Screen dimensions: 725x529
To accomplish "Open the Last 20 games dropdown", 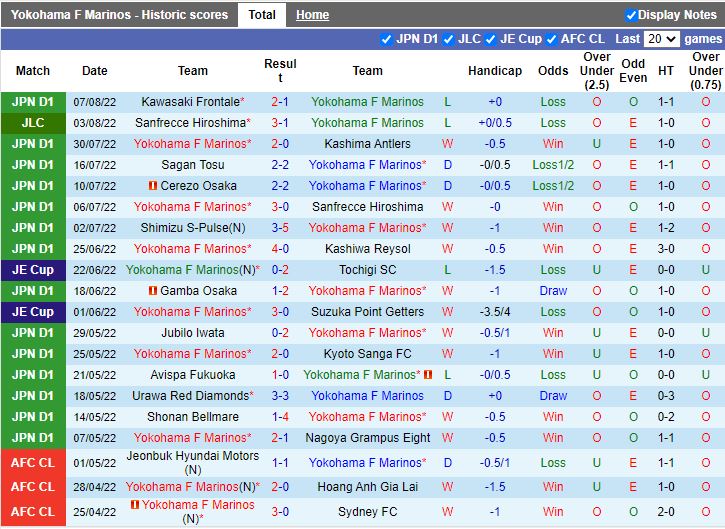I will [x=661, y=39].
